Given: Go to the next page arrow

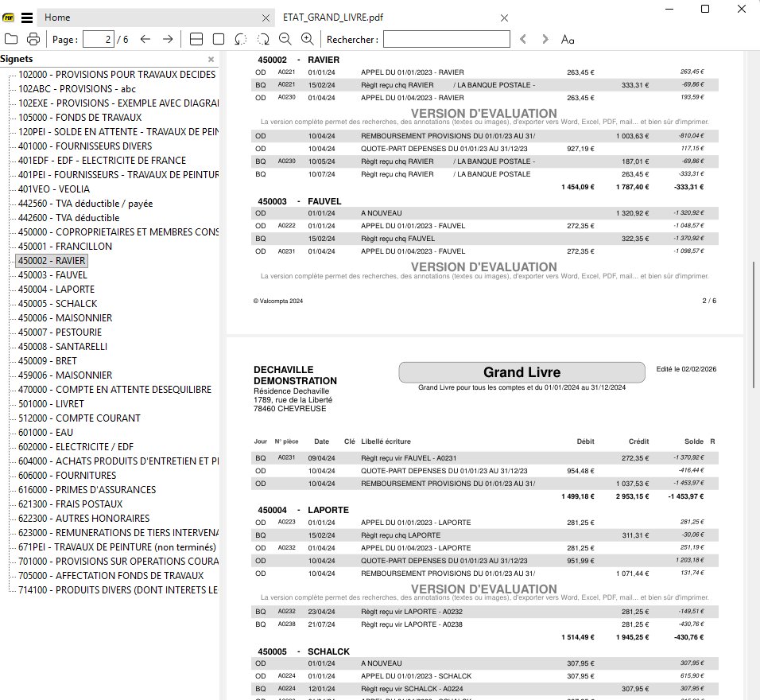Looking at the screenshot, I should (x=168, y=39).
